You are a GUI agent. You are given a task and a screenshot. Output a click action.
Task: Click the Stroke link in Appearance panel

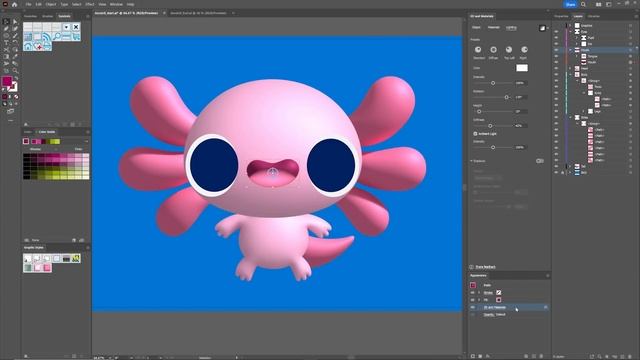[x=488, y=293]
